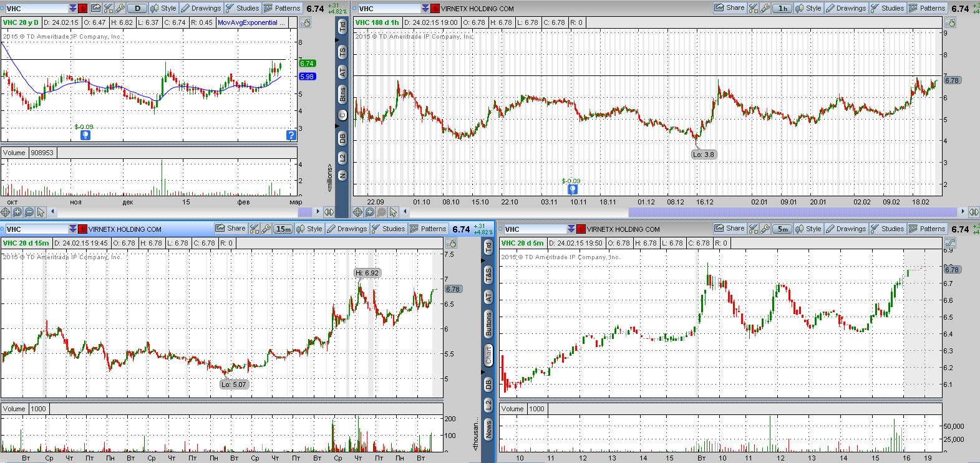Click zoom out icon below daily chart
The image size is (980, 463).
coord(29,212)
